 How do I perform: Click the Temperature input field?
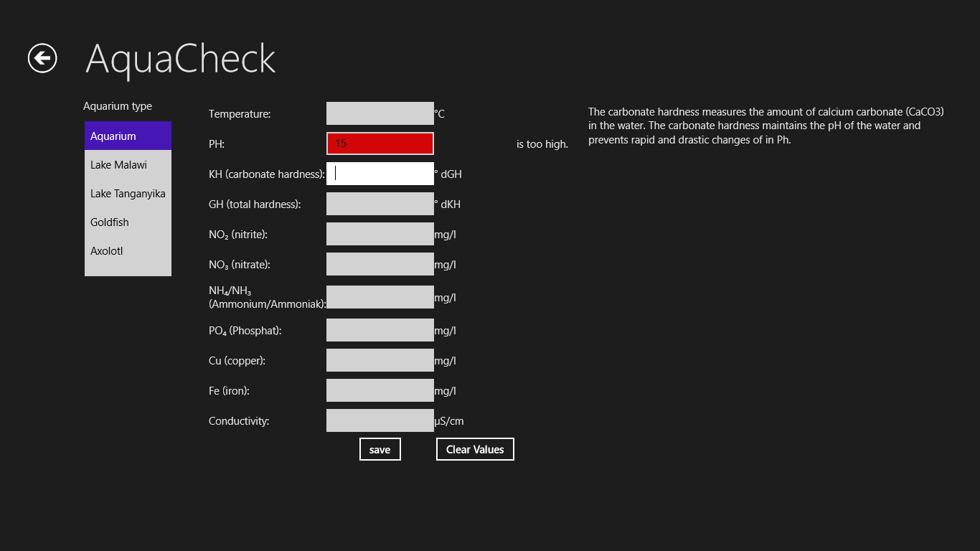coord(380,113)
